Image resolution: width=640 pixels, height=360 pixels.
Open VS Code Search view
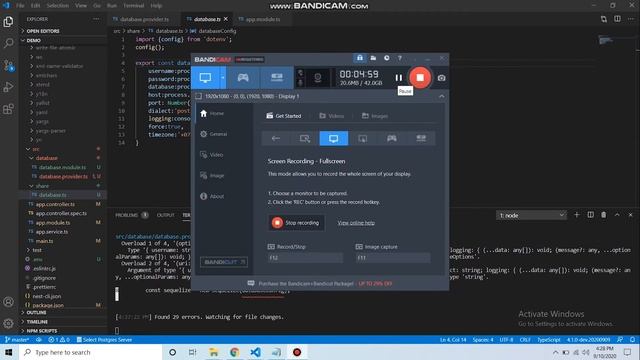[8, 43]
